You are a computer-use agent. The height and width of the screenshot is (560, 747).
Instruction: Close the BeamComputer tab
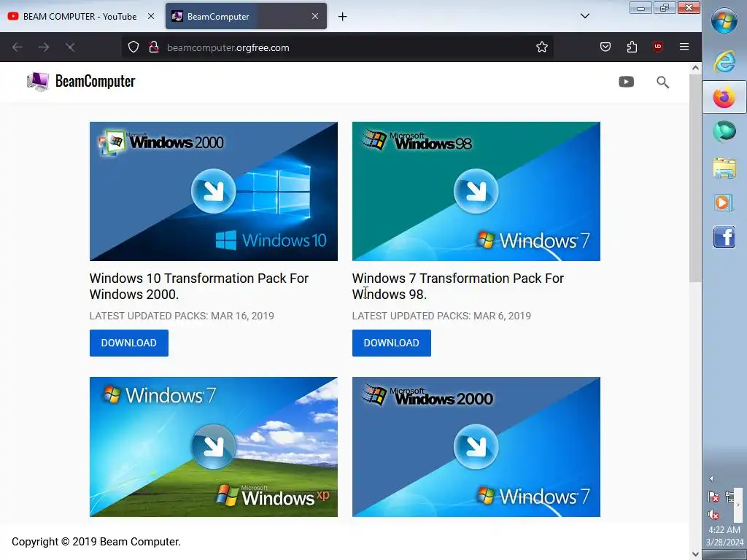315,16
